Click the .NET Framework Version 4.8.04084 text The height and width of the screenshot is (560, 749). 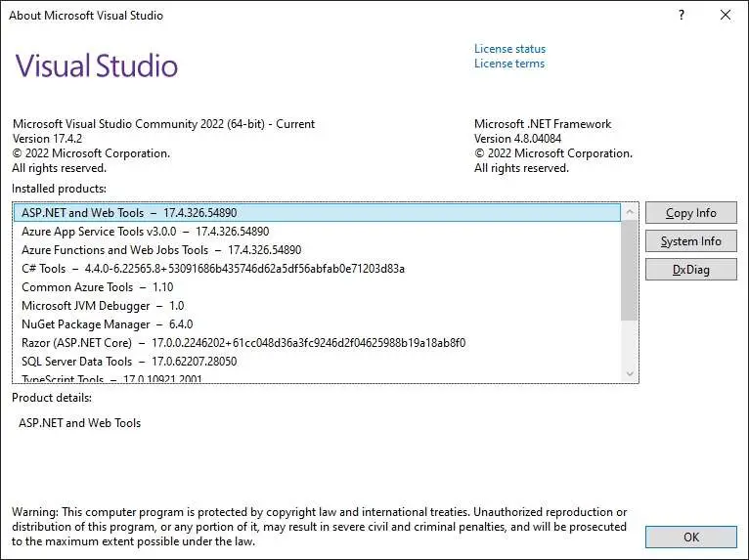(x=518, y=139)
